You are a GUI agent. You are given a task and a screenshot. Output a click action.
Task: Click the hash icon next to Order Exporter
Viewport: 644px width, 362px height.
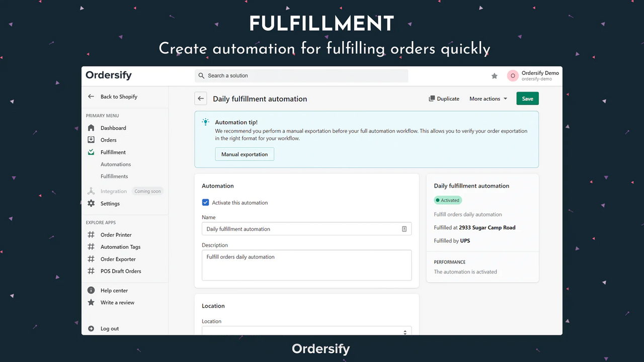(x=91, y=259)
